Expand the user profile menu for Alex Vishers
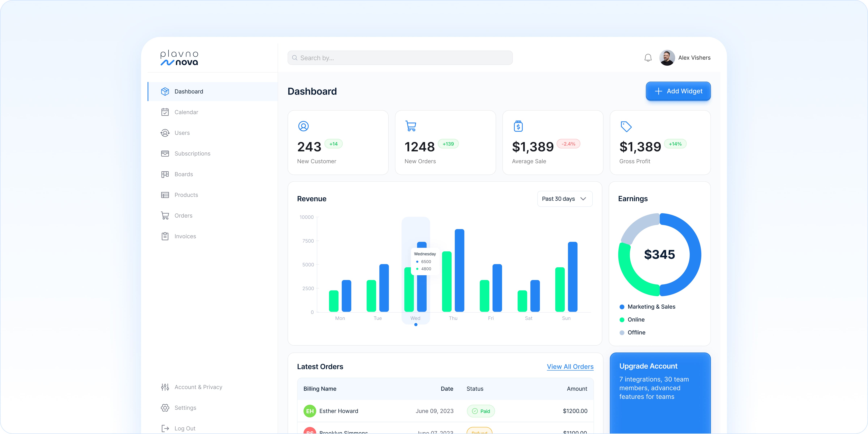Screen dimensions: 868x434 [685, 58]
